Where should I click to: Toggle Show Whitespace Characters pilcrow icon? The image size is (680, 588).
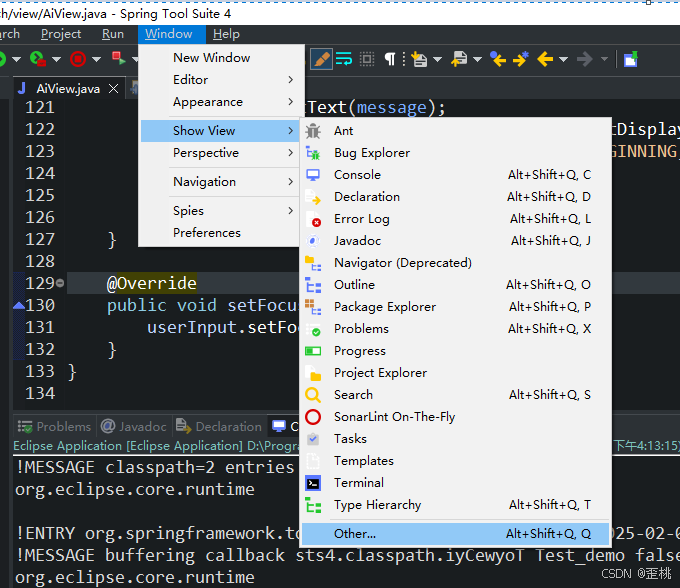(390, 59)
